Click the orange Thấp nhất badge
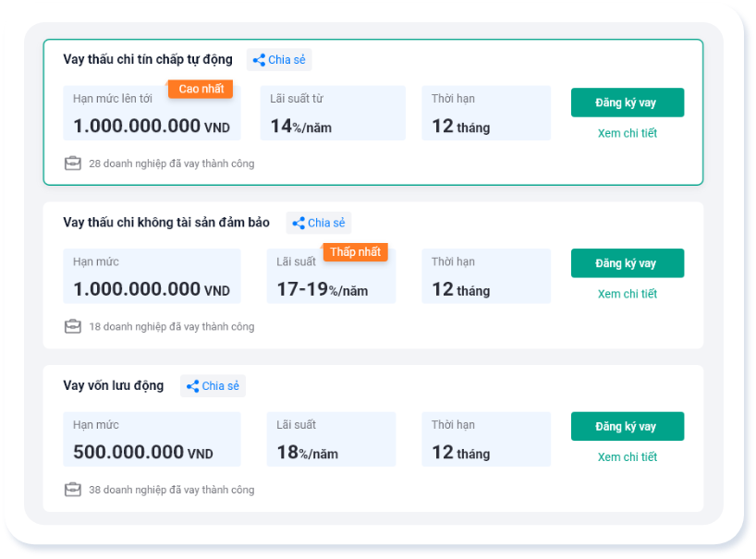The image size is (756, 559). click(x=355, y=252)
